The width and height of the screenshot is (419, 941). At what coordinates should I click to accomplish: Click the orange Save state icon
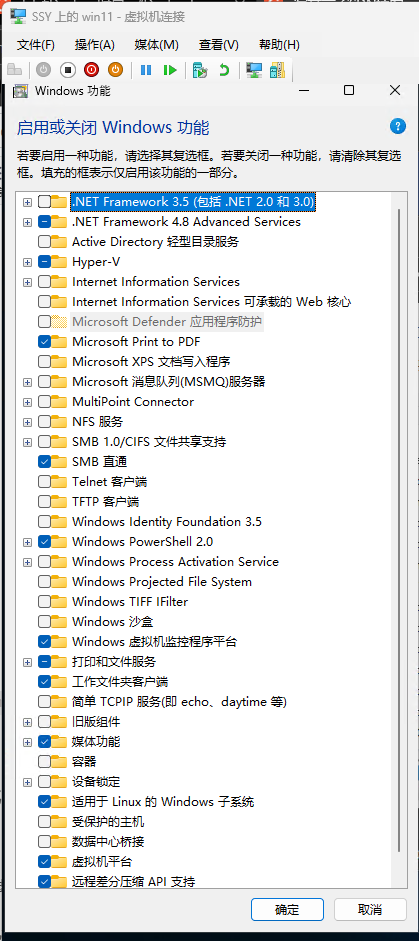tap(115, 70)
